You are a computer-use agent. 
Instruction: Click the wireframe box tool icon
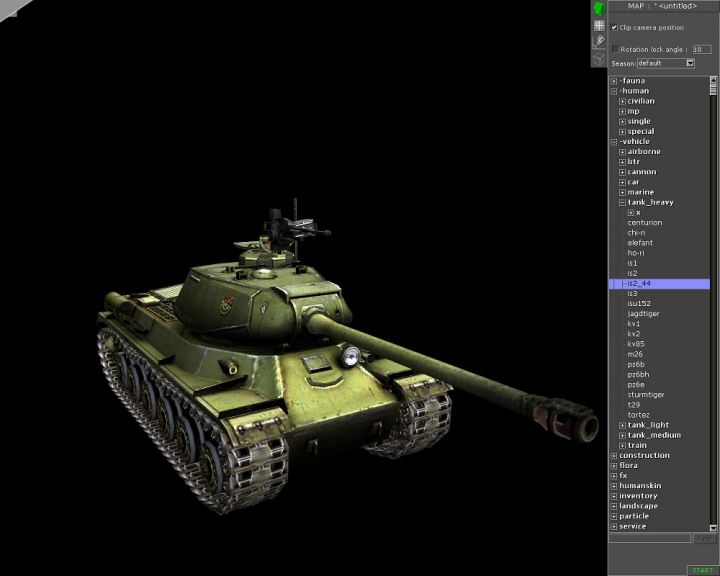pyautogui.click(x=599, y=58)
